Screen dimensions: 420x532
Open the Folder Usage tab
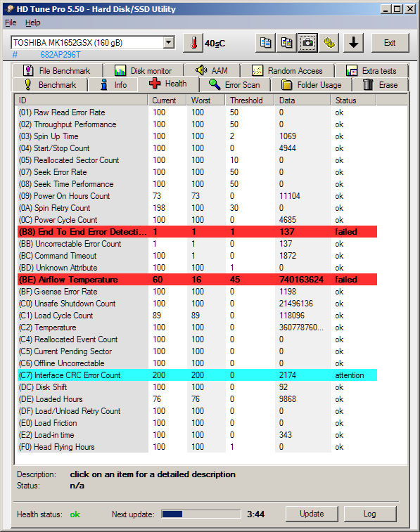point(312,85)
